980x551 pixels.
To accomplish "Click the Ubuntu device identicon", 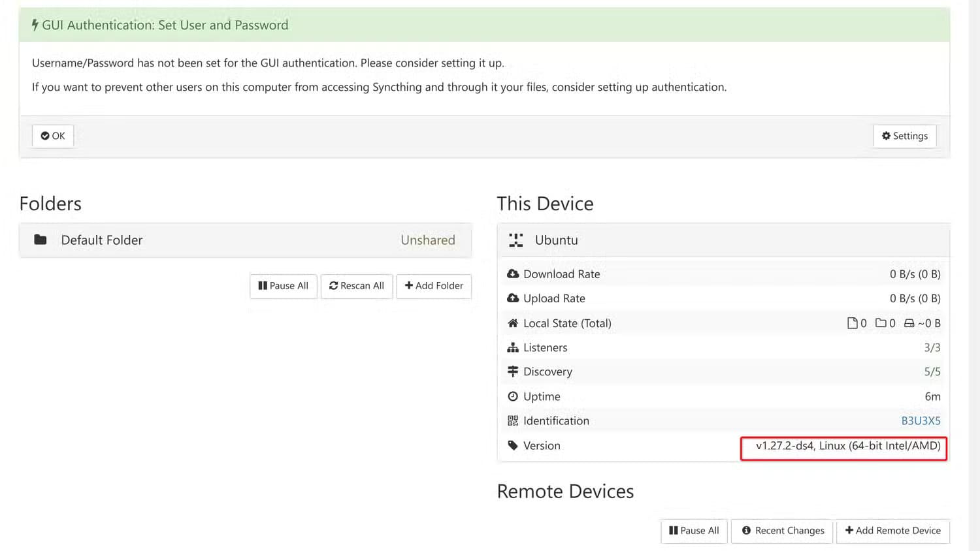I will click(x=516, y=240).
